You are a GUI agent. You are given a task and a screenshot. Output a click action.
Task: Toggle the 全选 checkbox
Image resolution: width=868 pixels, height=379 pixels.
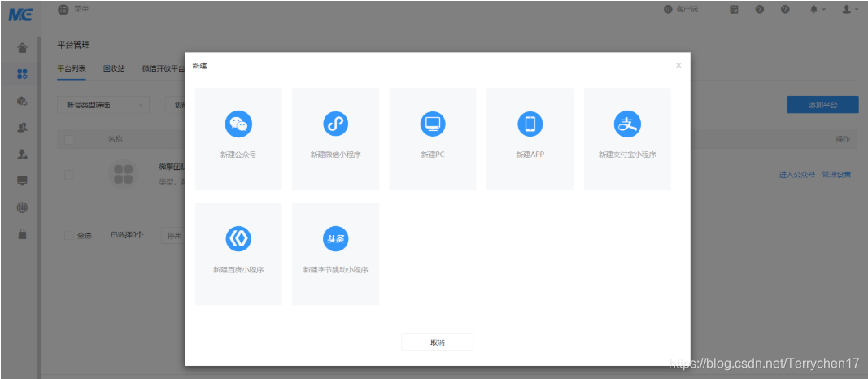tap(69, 235)
